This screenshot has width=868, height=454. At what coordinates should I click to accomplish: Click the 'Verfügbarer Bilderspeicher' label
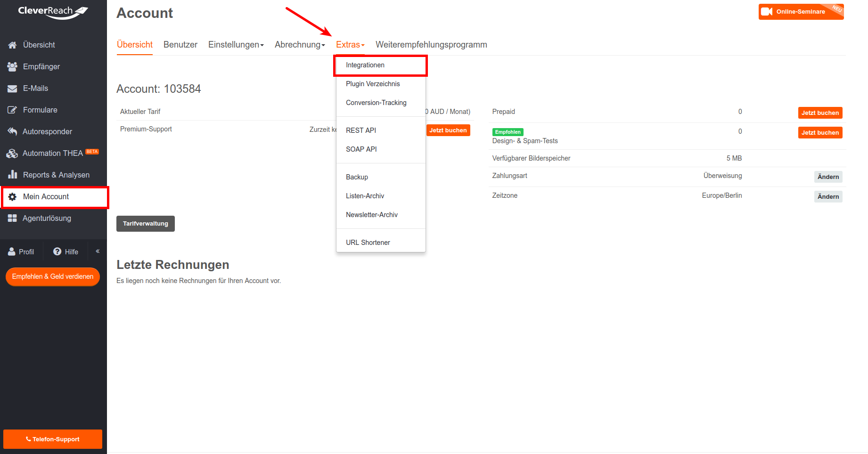[x=531, y=158]
